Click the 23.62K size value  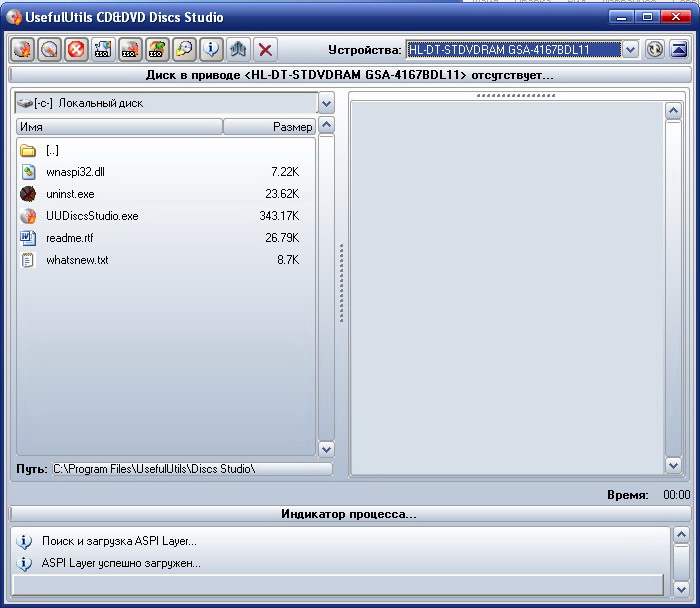(x=282, y=194)
